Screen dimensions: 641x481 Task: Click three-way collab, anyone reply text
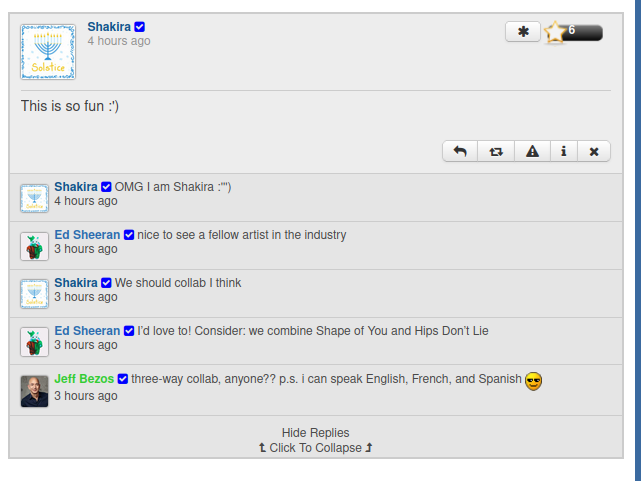(x=326, y=379)
